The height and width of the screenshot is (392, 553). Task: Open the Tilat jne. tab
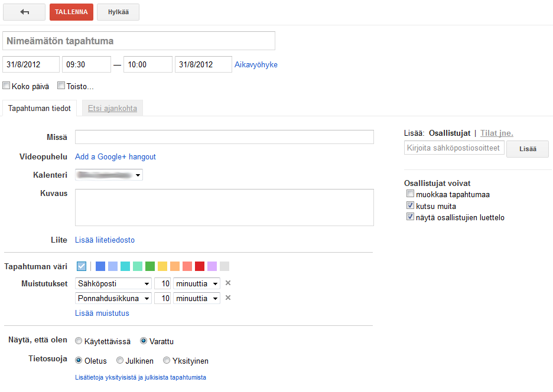coord(496,133)
